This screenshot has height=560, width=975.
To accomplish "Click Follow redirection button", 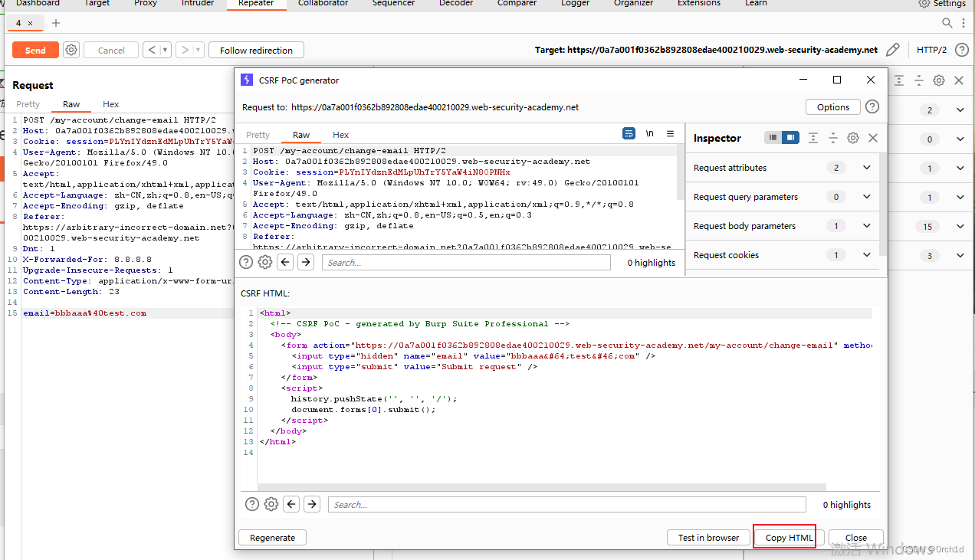I will pos(256,50).
